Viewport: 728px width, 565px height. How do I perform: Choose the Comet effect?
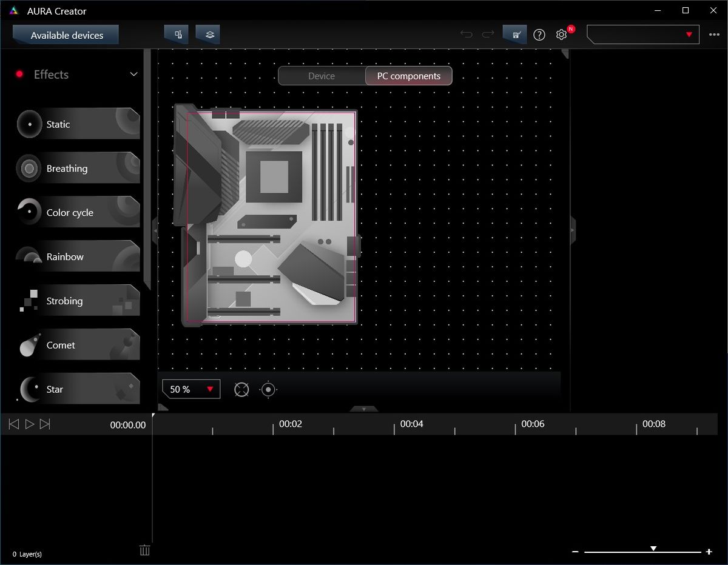(78, 345)
